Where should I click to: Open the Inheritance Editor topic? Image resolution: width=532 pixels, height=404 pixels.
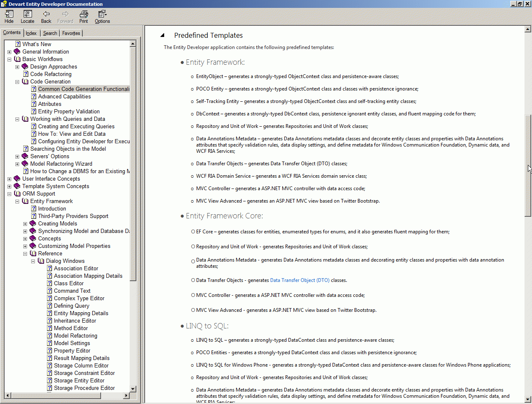tap(75, 321)
